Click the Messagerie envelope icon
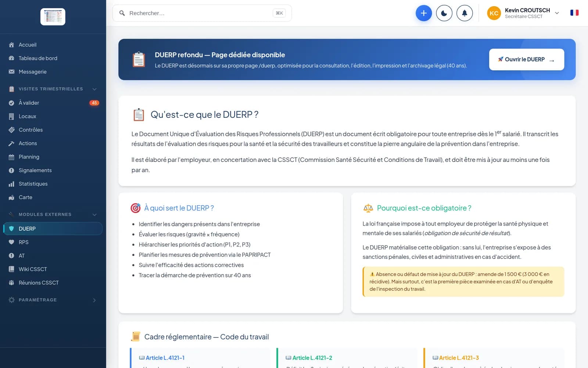 point(11,72)
